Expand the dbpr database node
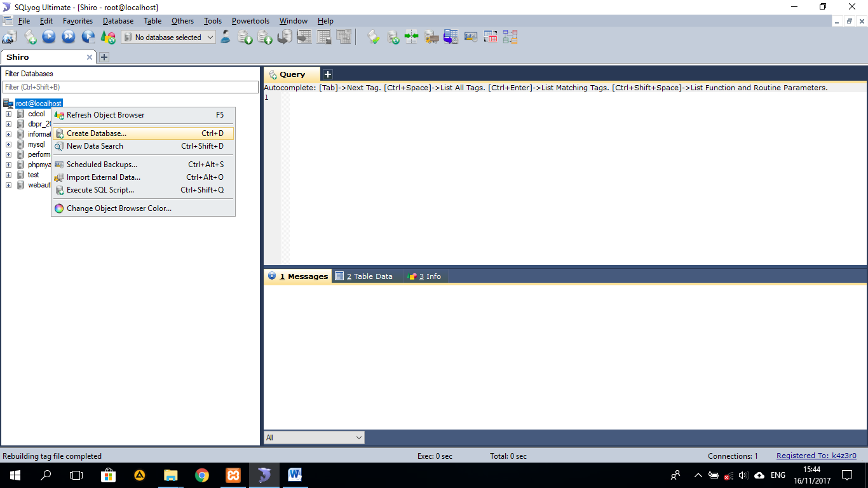Screen dimensions: 868x488 click(x=9, y=124)
